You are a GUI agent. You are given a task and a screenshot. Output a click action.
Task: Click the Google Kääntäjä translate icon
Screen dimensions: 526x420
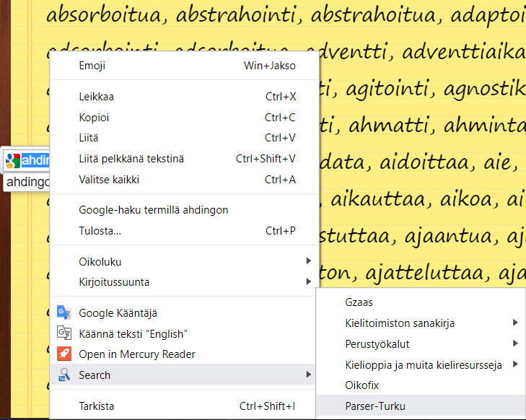click(64, 313)
